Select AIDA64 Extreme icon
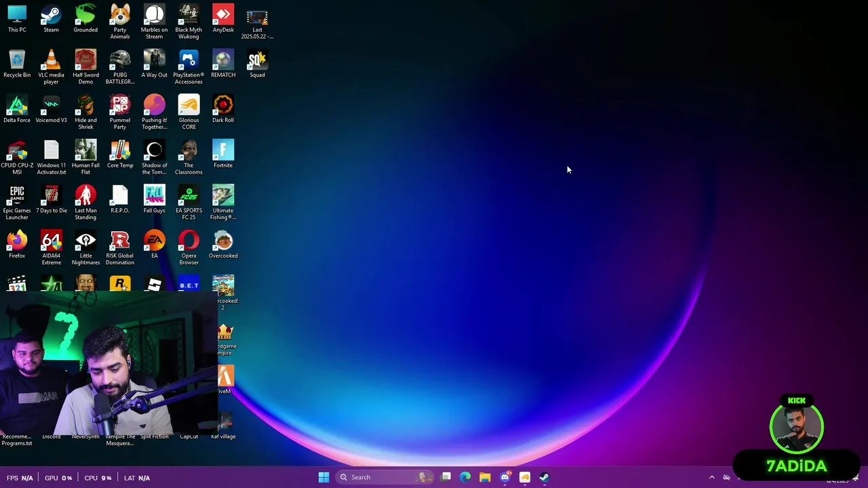The width and height of the screenshot is (868, 488). [x=51, y=248]
